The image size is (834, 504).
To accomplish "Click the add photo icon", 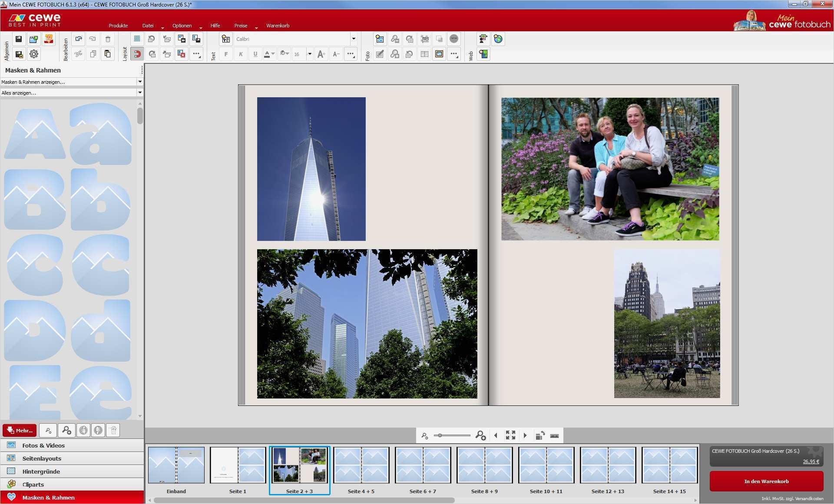I will click(380, 39).
